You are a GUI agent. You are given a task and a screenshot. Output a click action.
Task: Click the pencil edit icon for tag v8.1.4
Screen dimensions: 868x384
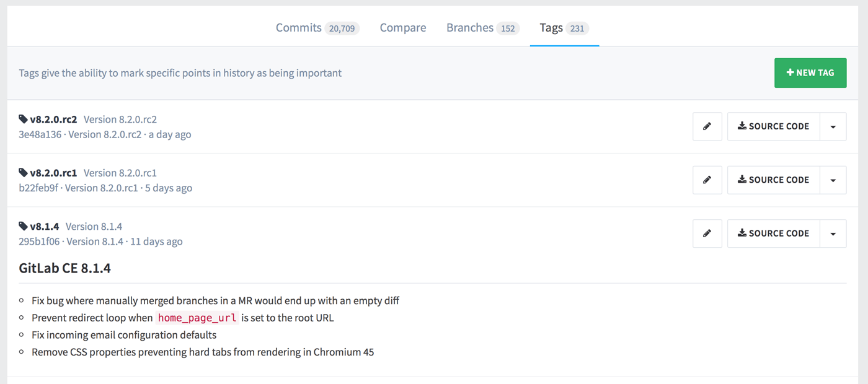click(707, 233)
